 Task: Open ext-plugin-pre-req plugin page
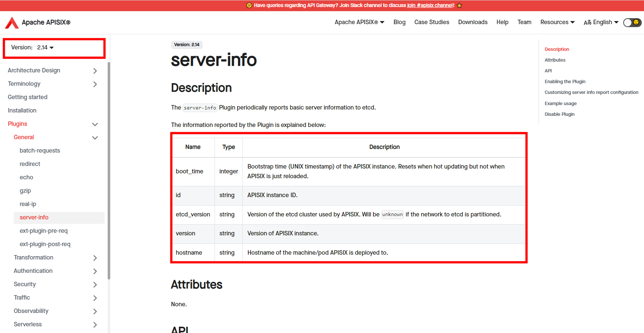43,231
